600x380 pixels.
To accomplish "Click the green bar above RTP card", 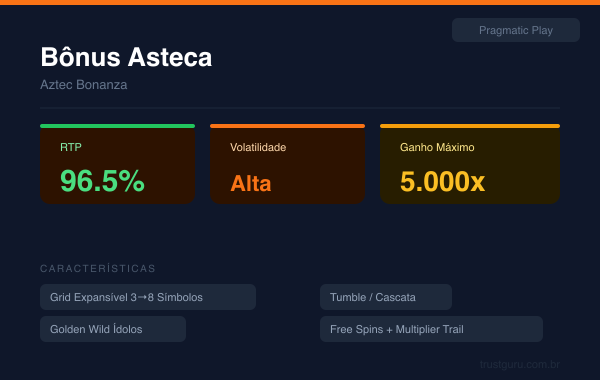I will 117,126.
